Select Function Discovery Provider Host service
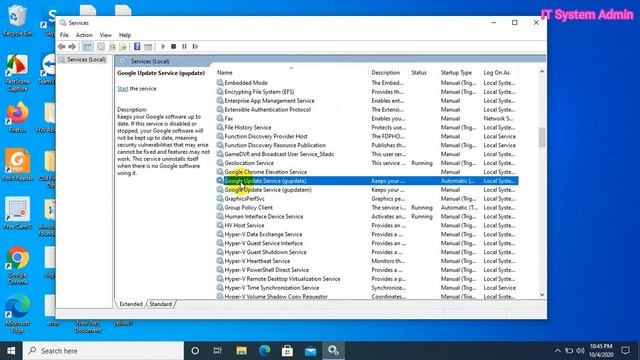Screen dimensions: 640x360 pos(367,136)
